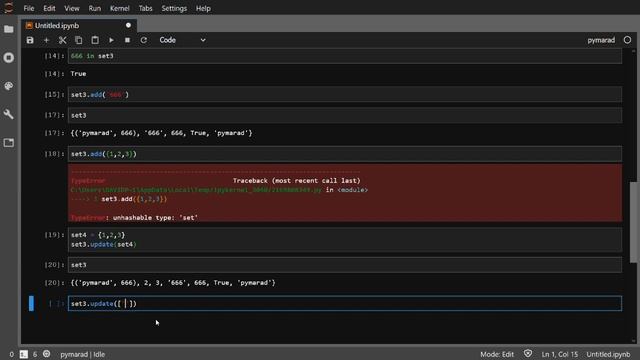
Task: Run the selected cell play icon
Action: [111, 40]
